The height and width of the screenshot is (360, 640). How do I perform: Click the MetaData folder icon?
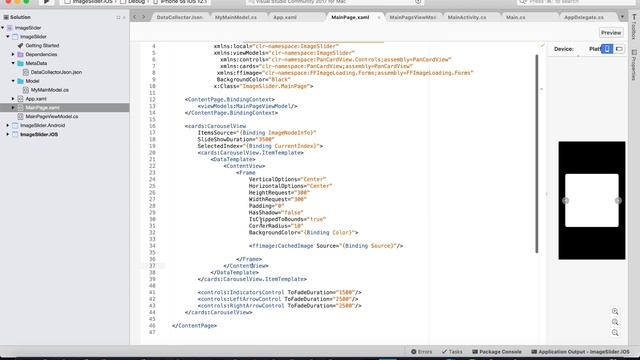tap(20, 63)
